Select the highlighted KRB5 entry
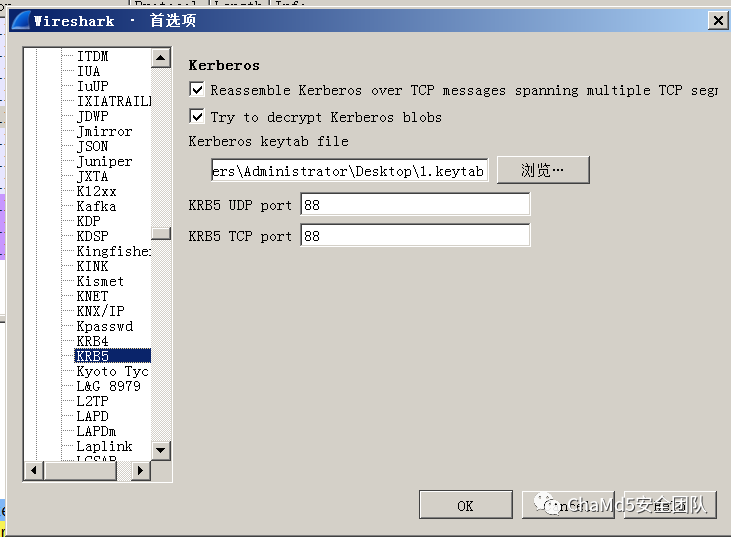Screen dimensions: 731x537 point(112,356)
